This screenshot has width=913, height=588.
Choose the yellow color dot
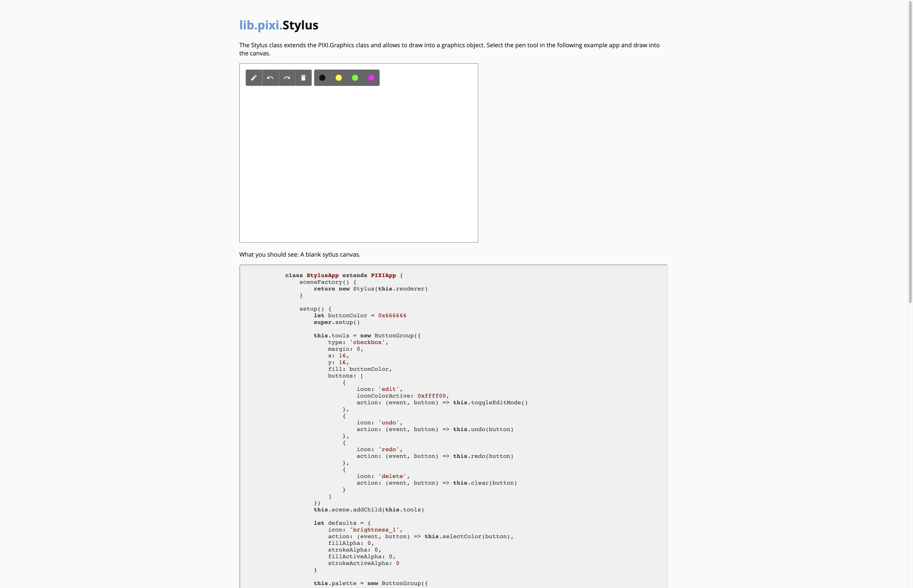pyautogui.click(x=339, y=78)
